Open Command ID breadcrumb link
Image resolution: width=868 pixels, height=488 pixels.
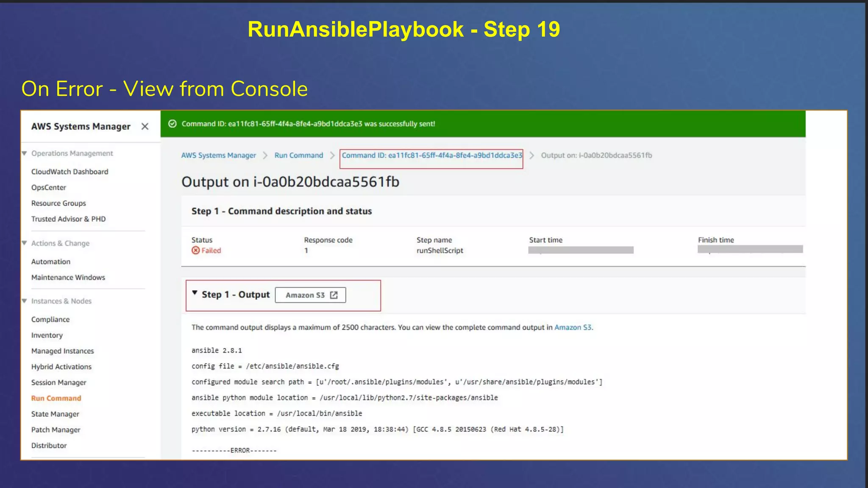pyautogui.click(x=432, y=155)
